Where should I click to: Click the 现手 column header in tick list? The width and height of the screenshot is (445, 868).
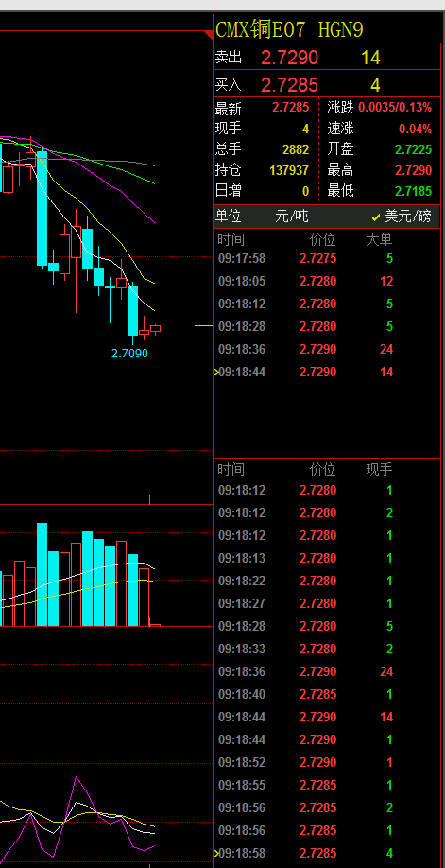coord(379,469)
